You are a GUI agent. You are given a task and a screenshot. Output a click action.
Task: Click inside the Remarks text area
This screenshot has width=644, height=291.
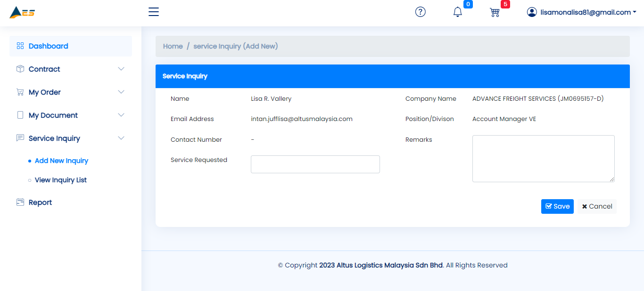[544, 159]
